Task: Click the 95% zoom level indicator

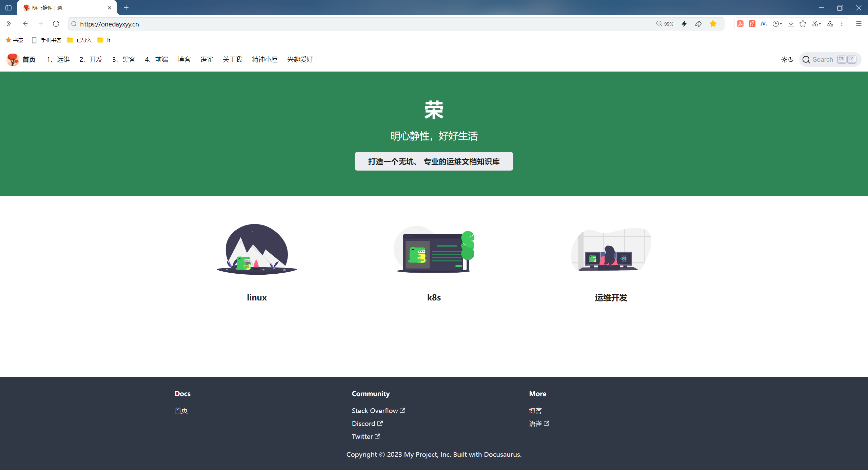Action: click(x=665, y=24)
